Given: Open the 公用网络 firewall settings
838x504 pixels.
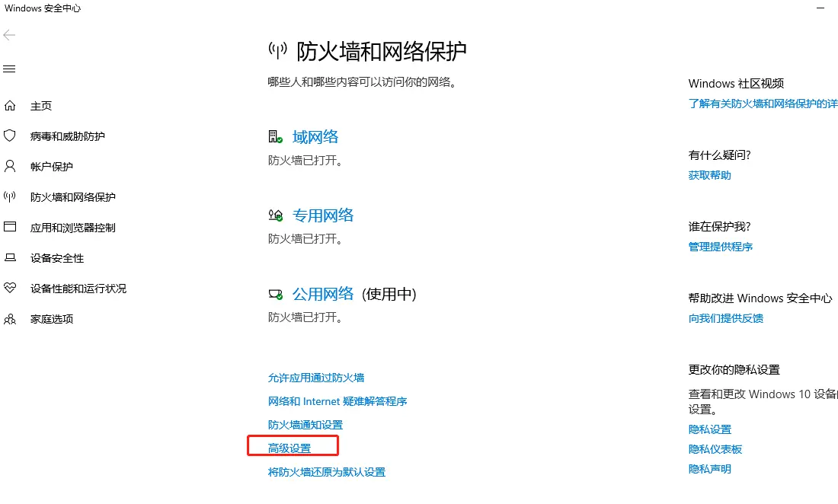Looking at the screenshot, I should coord(323,294).
